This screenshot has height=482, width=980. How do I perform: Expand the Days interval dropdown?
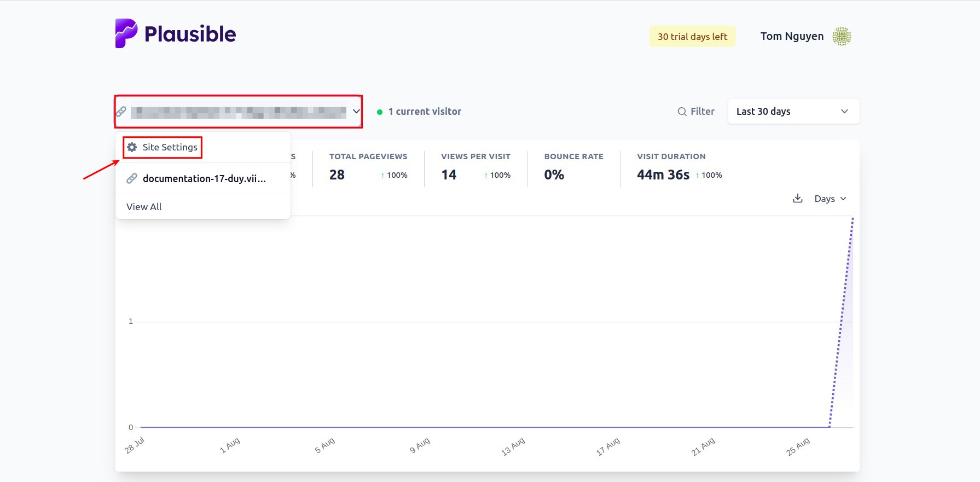(x=830, y=199)
